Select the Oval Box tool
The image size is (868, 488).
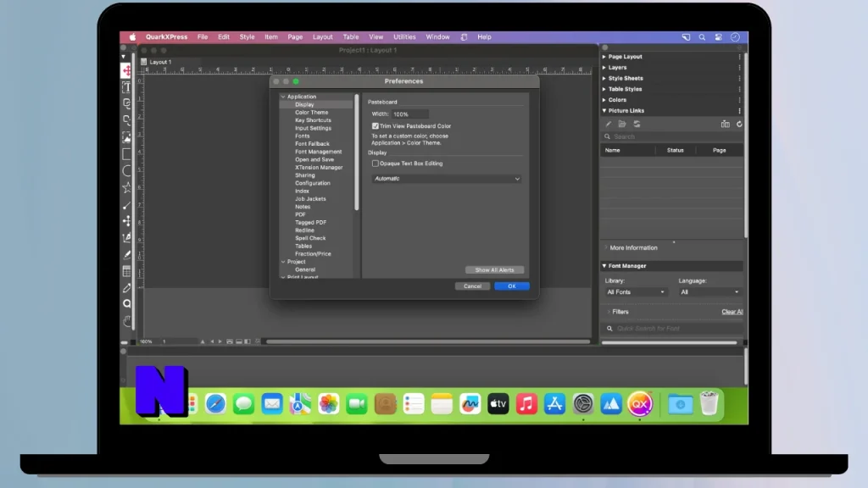pos(127,171)
